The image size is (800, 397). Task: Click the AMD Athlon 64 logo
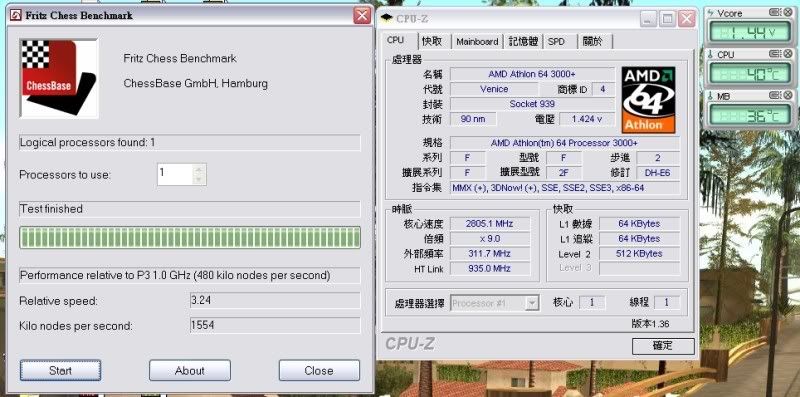click(x=648, y=100)
